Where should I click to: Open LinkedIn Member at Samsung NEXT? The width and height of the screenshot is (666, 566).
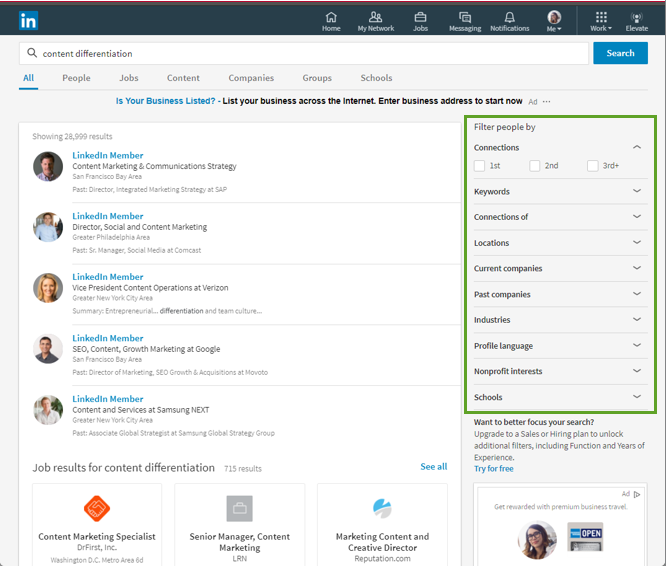point(107,399)
